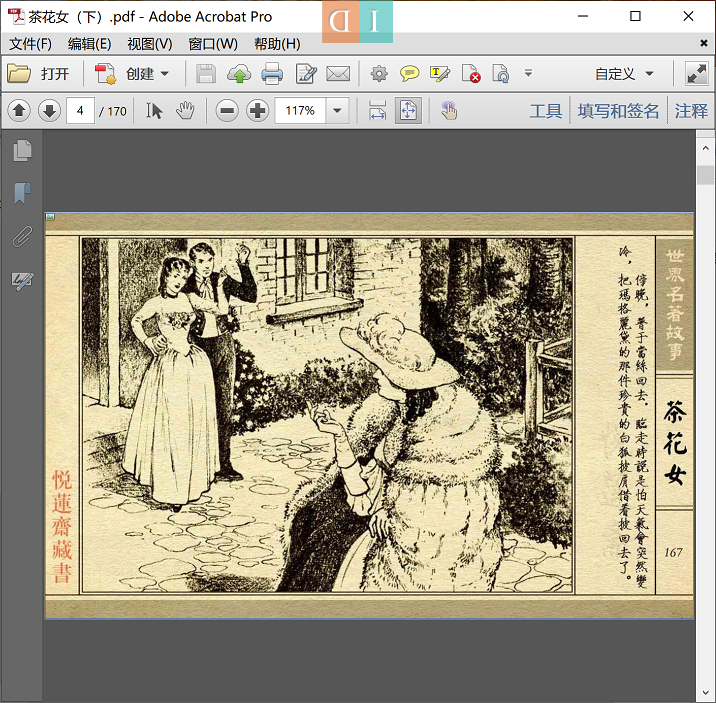716x703 pixels.
Task: Click the Acrobat PDF title bar icon
Action: pyautogui.click(x=16, y=16)
